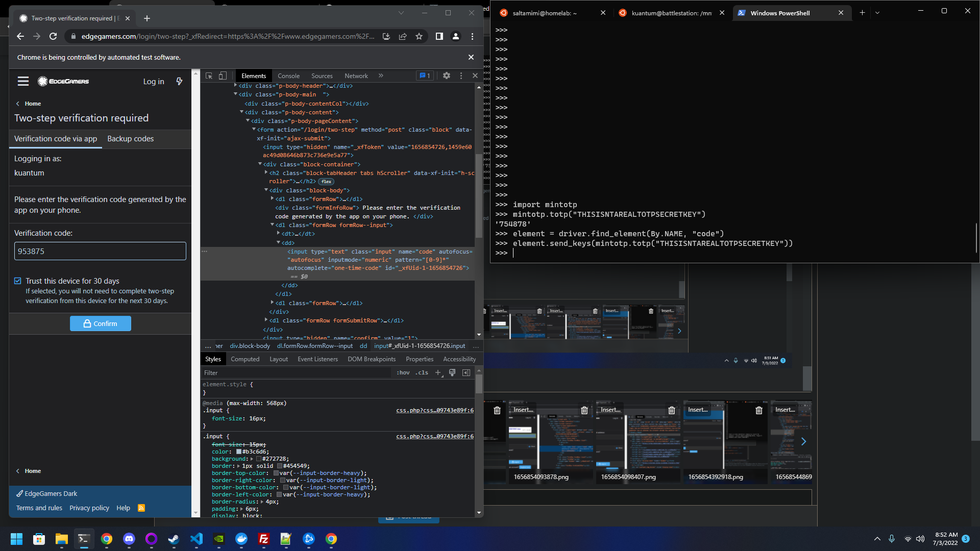
Task: Expand the p-body-header div node
Action: click(235, 86)
